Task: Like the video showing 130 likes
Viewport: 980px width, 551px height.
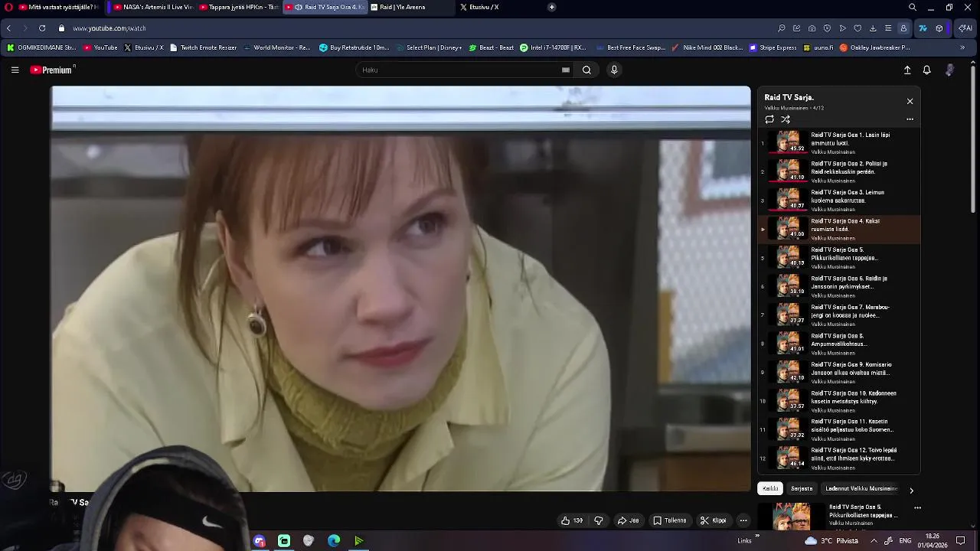Action: (572, 520)
